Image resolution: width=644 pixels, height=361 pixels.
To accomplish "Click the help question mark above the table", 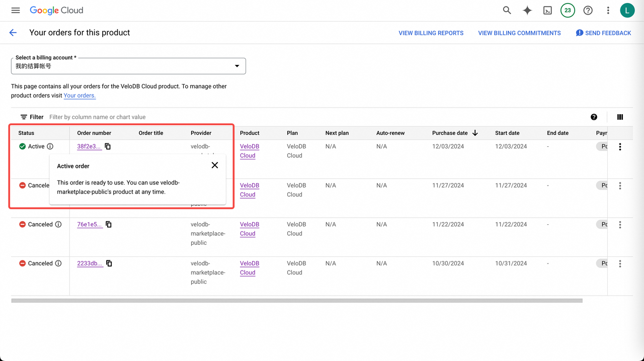I will click(x=594, y=117).
